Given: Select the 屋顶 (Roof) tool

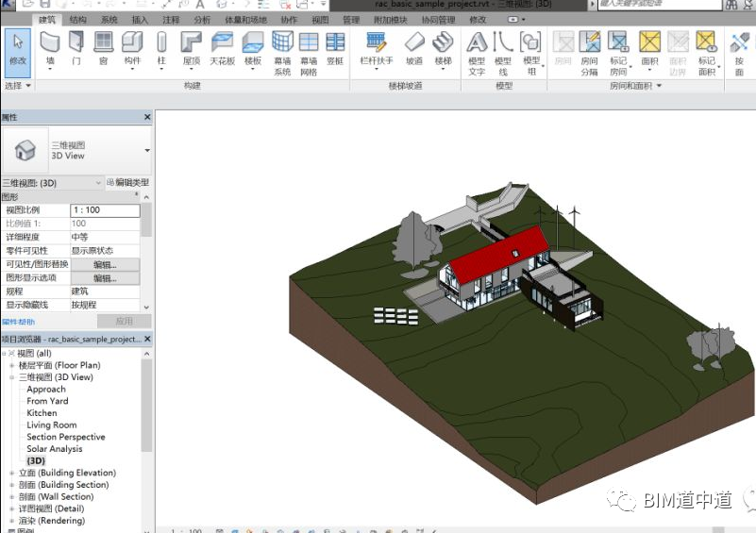Looking at the screenshot, I should point(192,49).
